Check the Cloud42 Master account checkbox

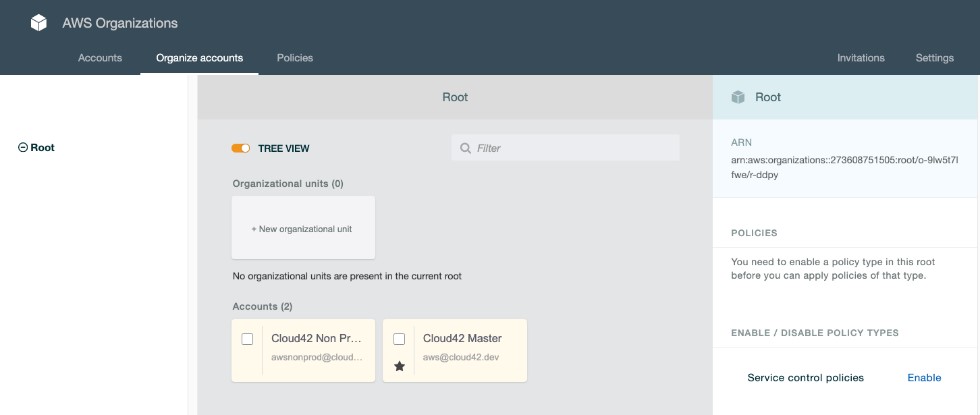[399, 339]
